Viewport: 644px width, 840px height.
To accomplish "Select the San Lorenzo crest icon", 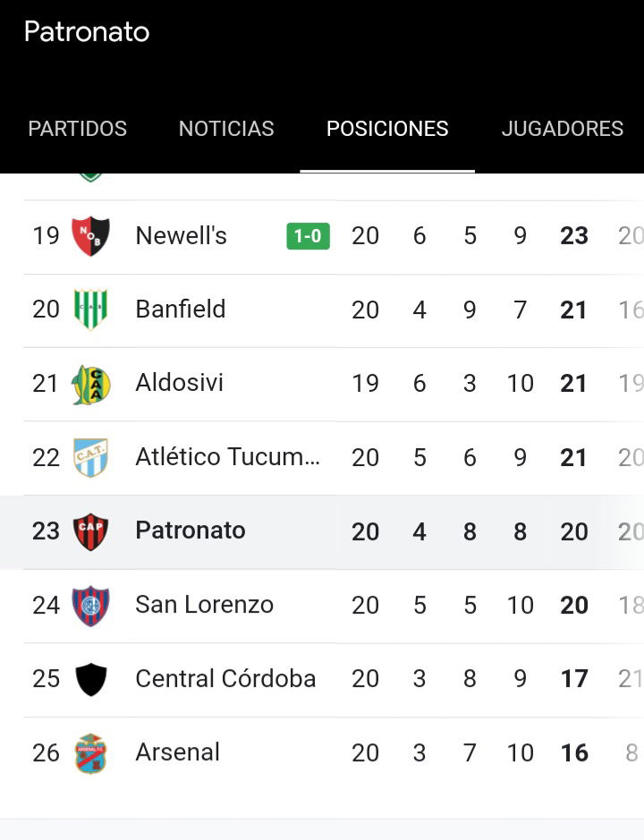I will pos(90,606).
